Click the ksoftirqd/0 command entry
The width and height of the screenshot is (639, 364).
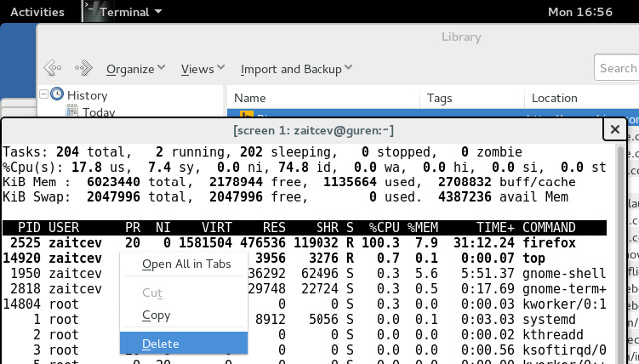(x=564, y=350)
